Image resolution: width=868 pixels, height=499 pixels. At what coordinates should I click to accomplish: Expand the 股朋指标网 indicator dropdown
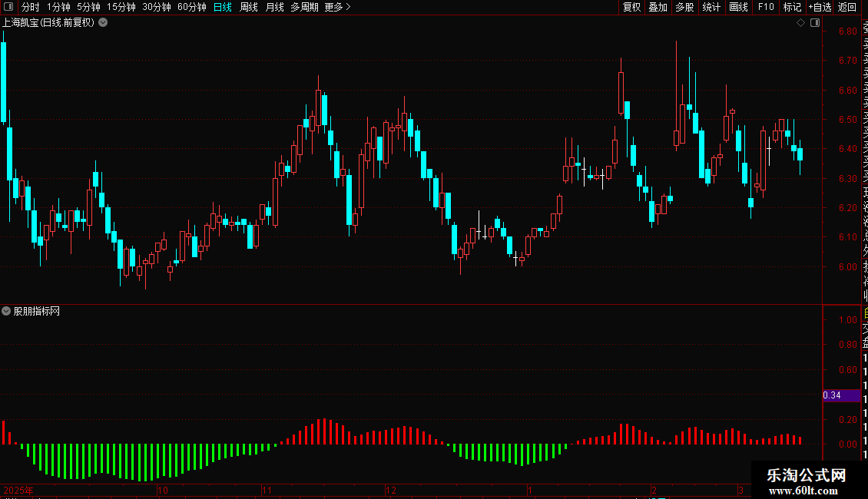click(6, 311)
